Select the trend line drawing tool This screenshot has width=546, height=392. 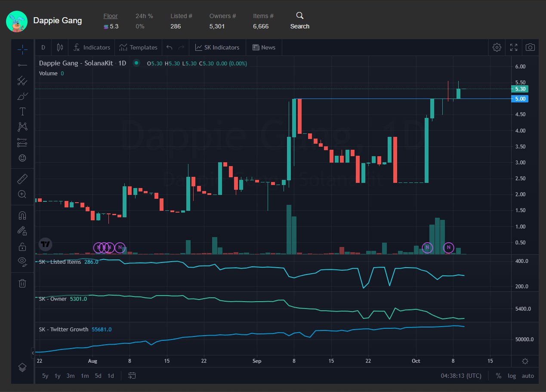click(x=22, y=65)
